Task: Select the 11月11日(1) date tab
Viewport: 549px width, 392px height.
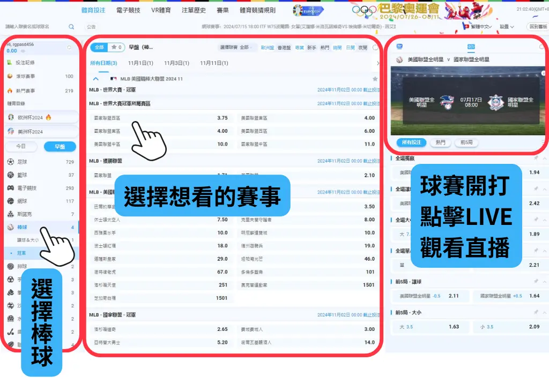Action: click(x=214, y=63)
